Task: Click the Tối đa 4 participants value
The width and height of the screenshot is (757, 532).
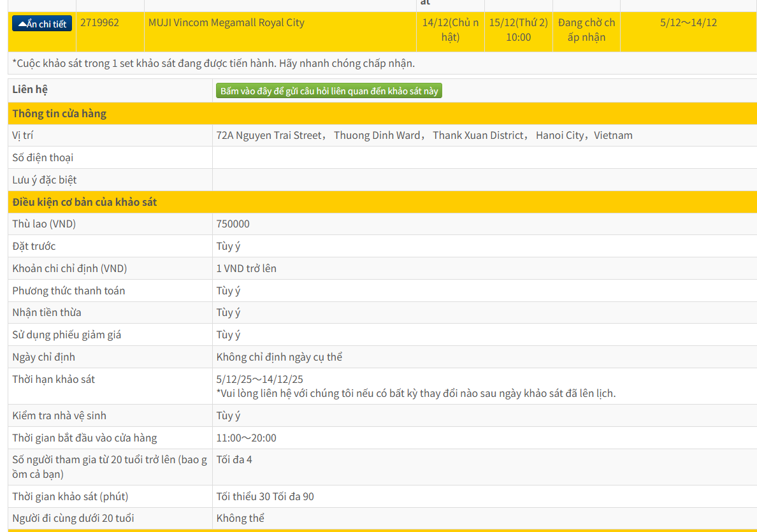Action: [x=234, y=459]
